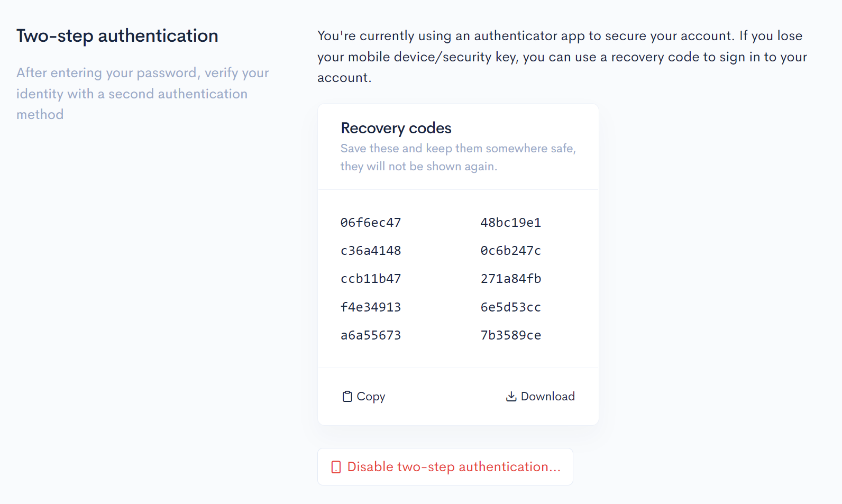Image resolution: width=842 pixels, height=504 pixels.
Task: Select recovery code f4e34913
Action: tap(371, 307)
